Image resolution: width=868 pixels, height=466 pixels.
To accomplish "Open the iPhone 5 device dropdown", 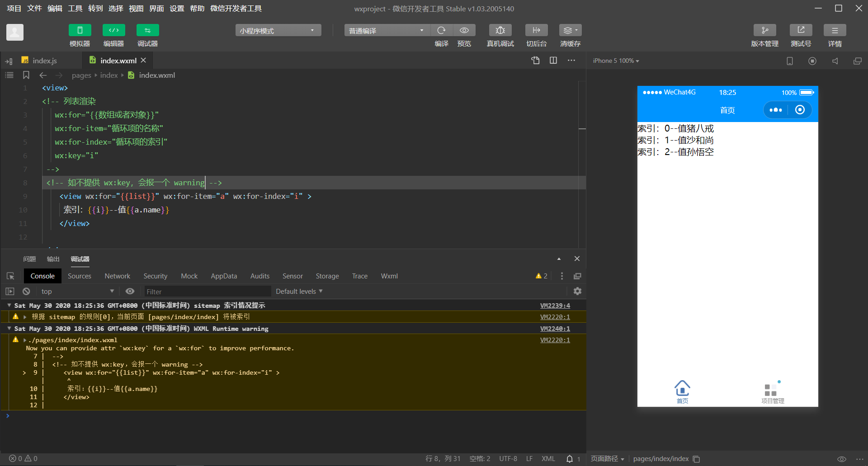I will 616,61.
